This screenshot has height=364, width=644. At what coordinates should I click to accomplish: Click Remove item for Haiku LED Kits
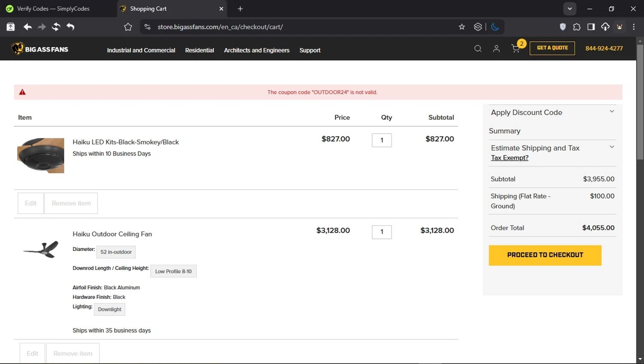pos(71,203)
